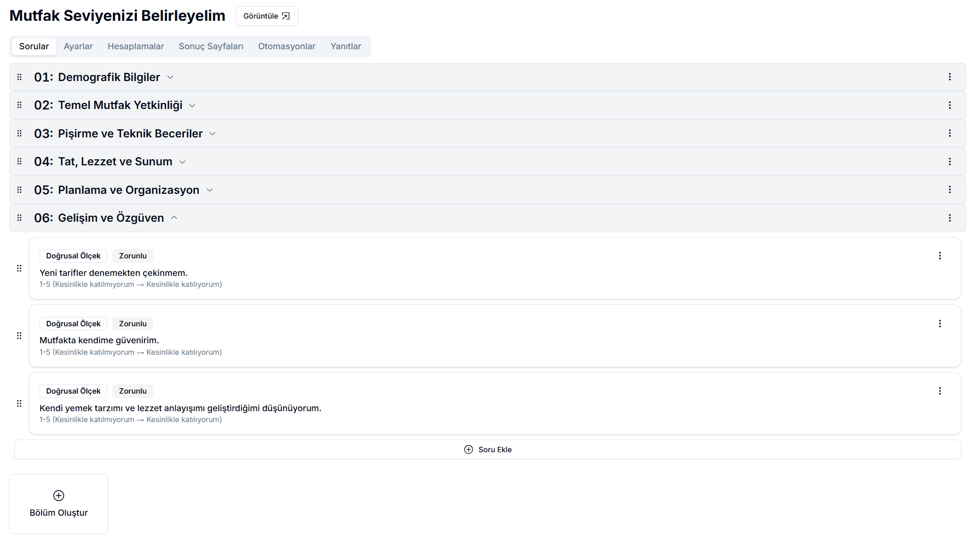Expand Pişirme ve Teknik Beceriler section
This screenshot has height=542, width=980.
pyautogui.click(x=212, y=134)
